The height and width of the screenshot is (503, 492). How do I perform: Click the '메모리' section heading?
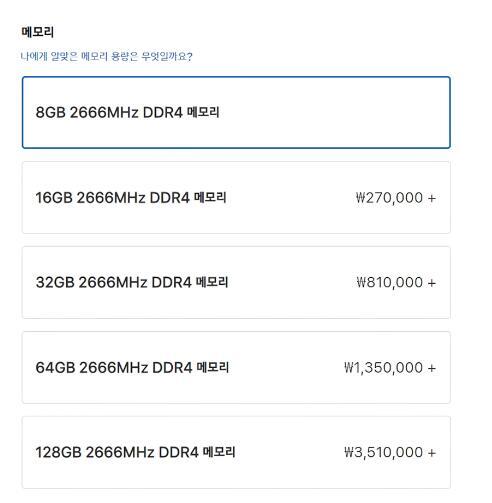click(37, 32)
